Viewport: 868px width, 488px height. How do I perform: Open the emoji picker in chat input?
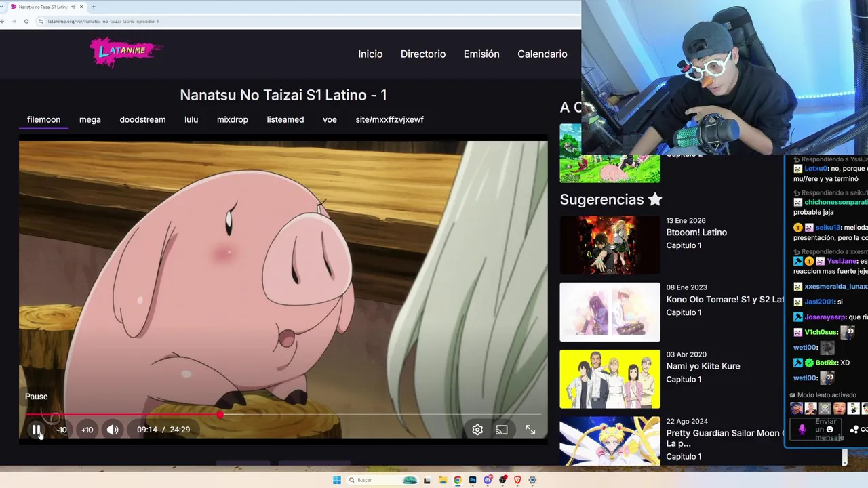829,430
